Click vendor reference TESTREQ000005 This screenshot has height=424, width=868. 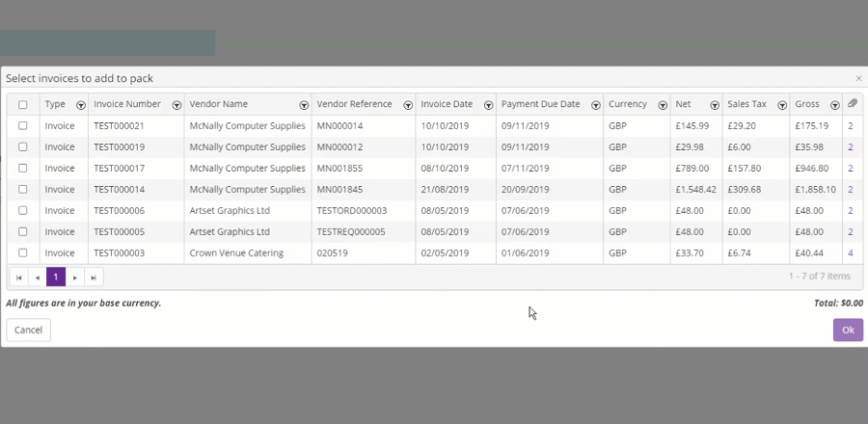coord(351,231)
